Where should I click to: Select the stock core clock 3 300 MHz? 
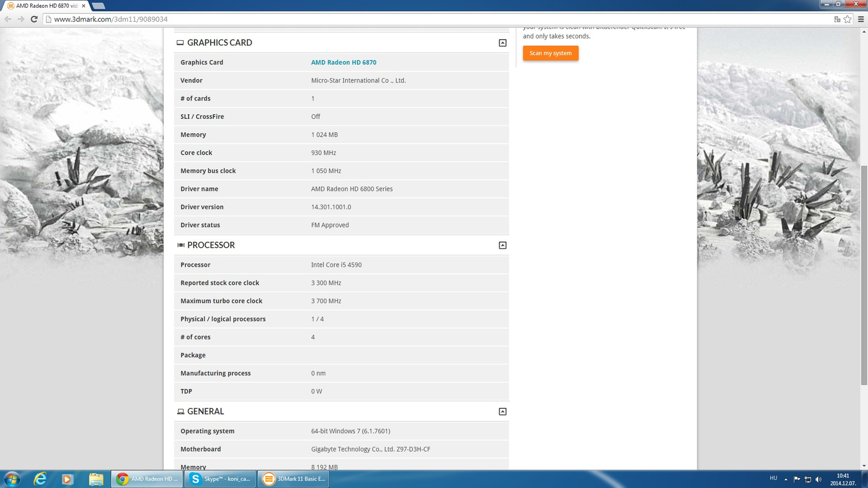click(x=326, y=283)
